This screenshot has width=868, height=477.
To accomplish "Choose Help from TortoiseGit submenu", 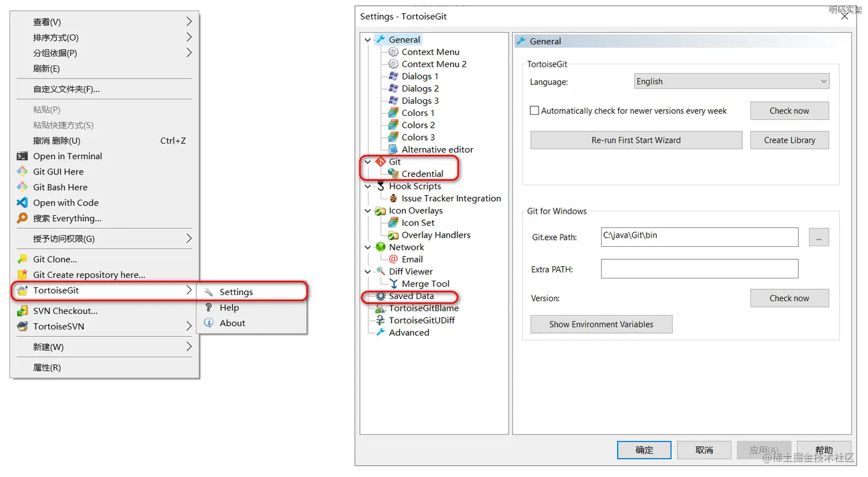I will (252, 308).
